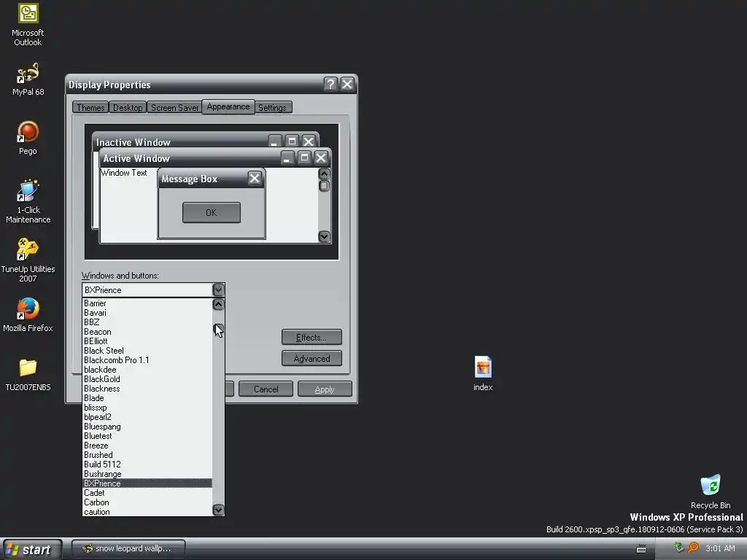Switch to the Desktop tab
The height and width of the screenshot is (560, 747).
[127, 108]
